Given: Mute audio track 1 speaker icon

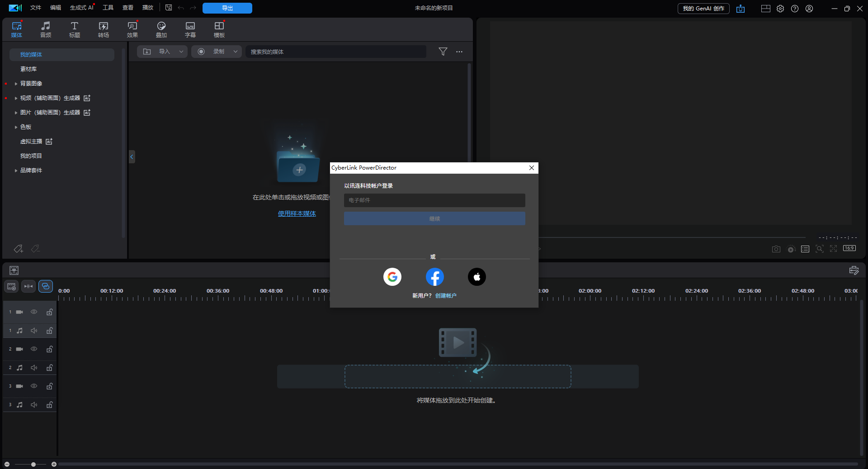Looking at the screenshot, I should point(34,331).
